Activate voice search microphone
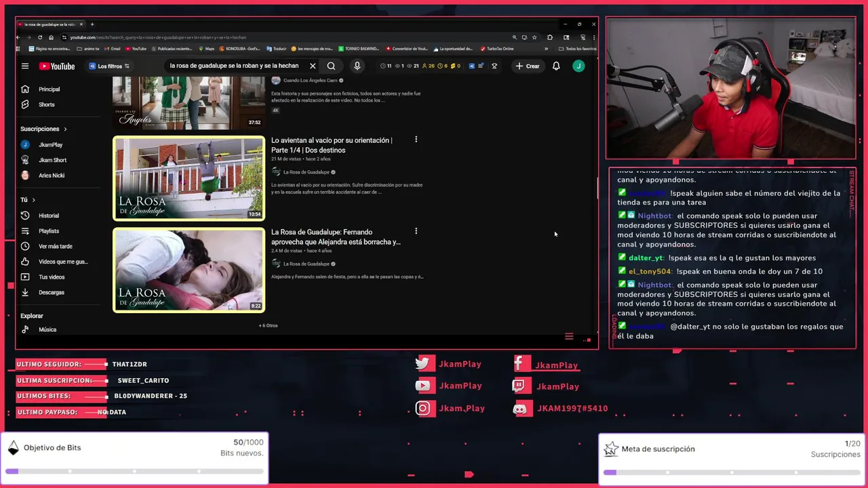The height and width of the screenshot is (488, 868). pyautogui.click(x=357, y=66)
